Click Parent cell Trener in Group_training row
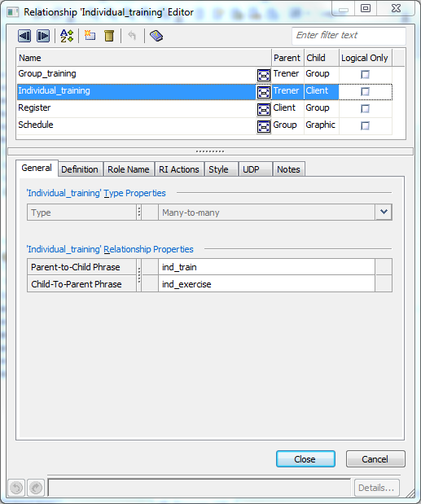This screenshot has width=421, height=504. pyautogui.click(x=287, y=73)
